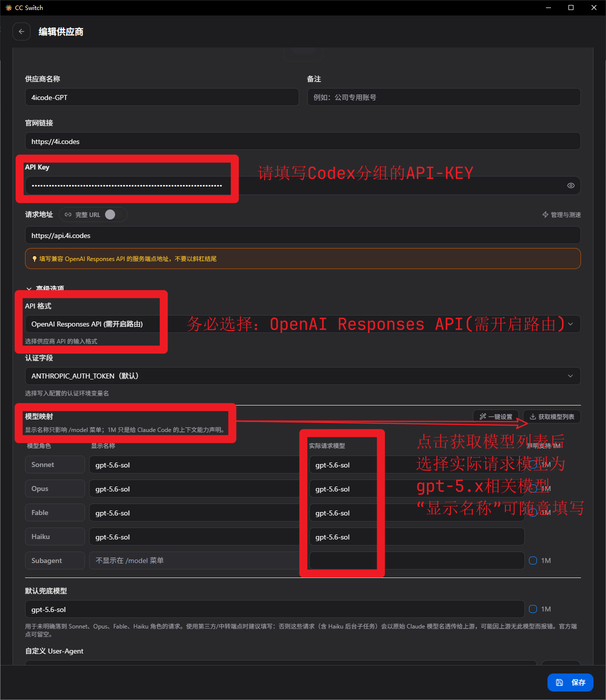Click the Sonnet role label
The width and height of the screenshot is (606, 700).
click(55, 464)
